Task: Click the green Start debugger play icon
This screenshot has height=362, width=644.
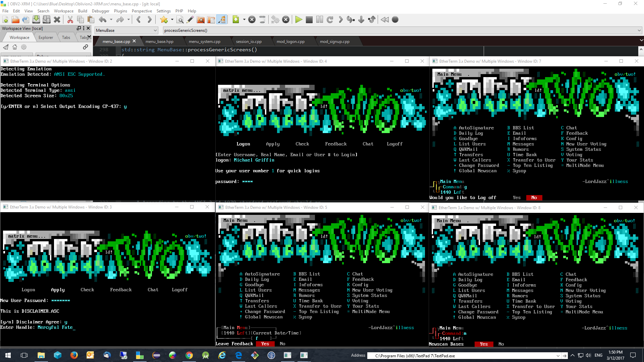Action: click(299, 20)
